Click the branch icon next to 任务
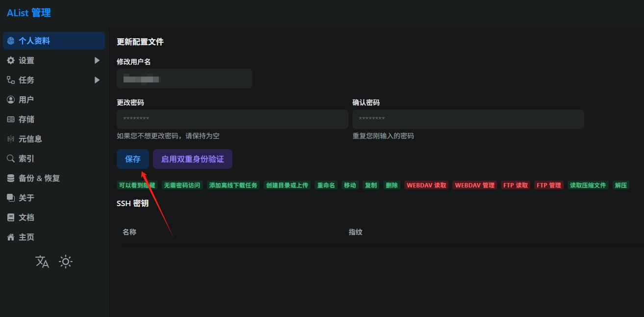The width and height of the screenshot is (644, 317). [x=11, y=80]
